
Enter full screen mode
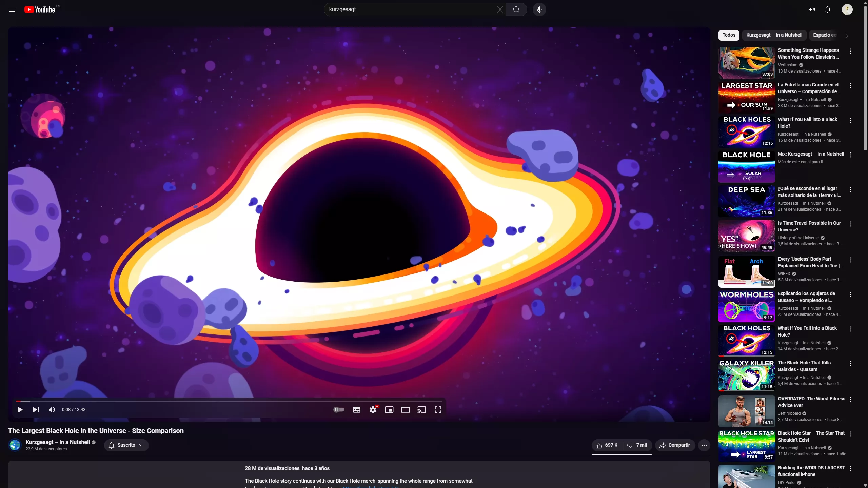point(438,410)
